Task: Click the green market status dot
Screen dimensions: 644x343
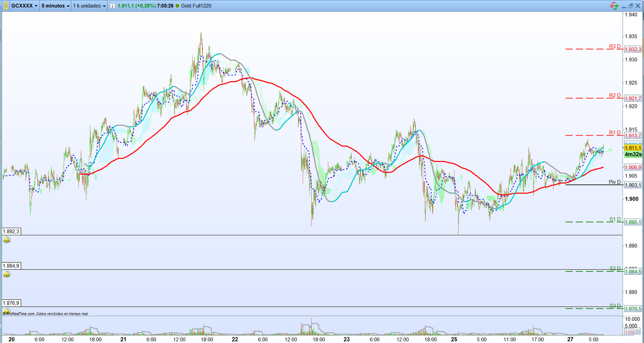Action: coord(177,6)
